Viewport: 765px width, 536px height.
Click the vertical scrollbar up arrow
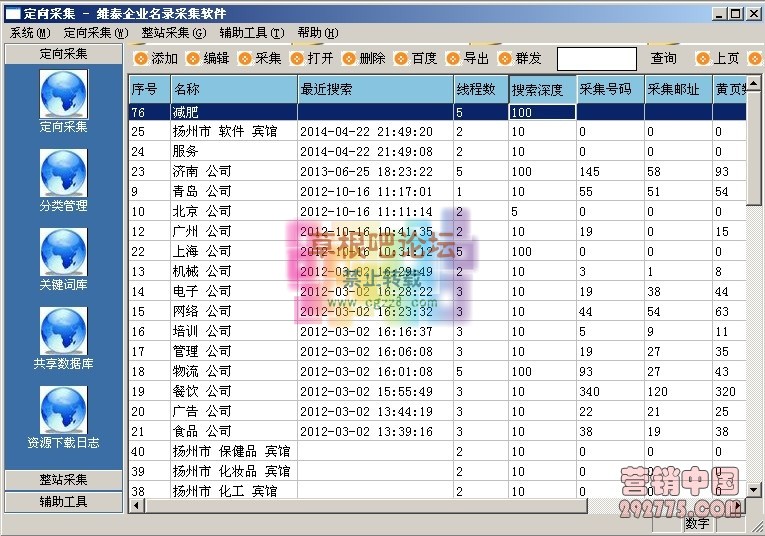[754, 83]
